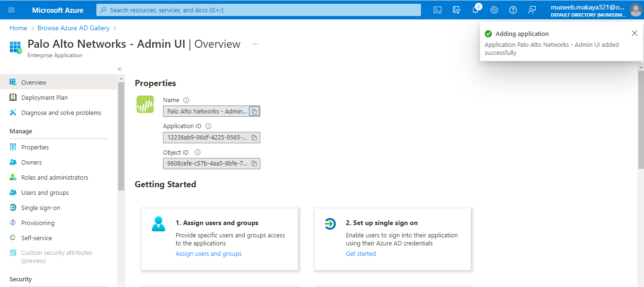The width and height of the screenshot is (644, 287).
Task: Collapse the left navigation pane
Action: click(x=119, y=69)
